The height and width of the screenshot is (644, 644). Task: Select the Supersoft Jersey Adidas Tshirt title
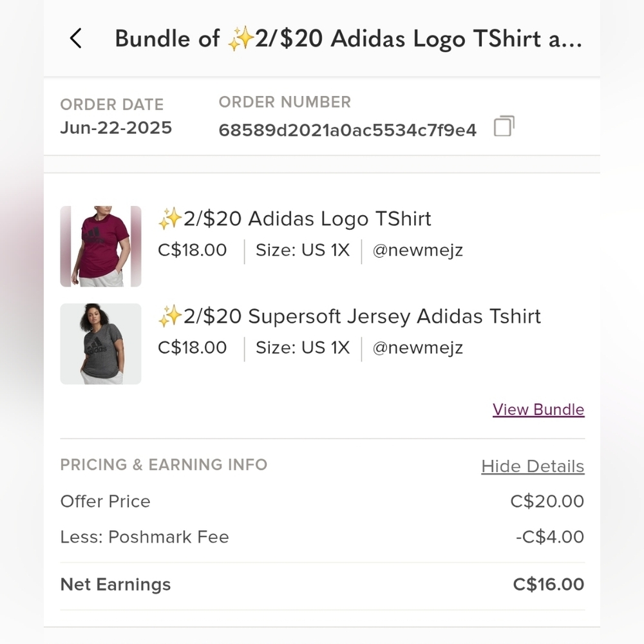pyautogui.click(x=350, y=316)
